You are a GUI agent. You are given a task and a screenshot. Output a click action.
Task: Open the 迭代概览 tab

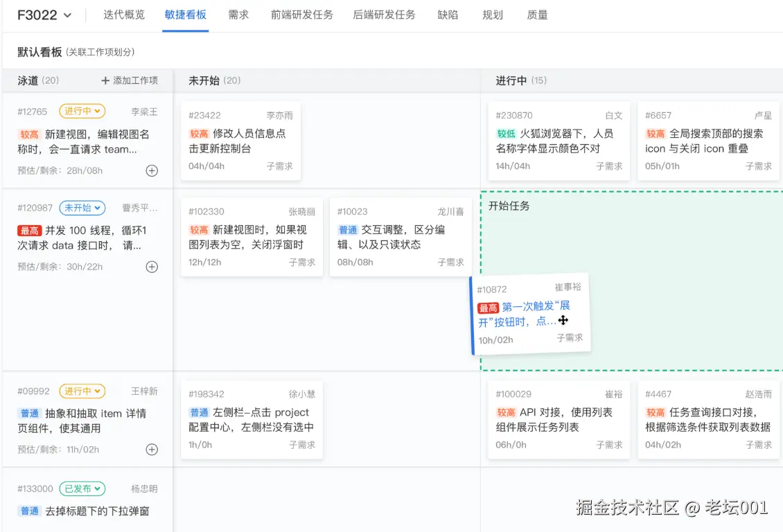click(124, 15)
